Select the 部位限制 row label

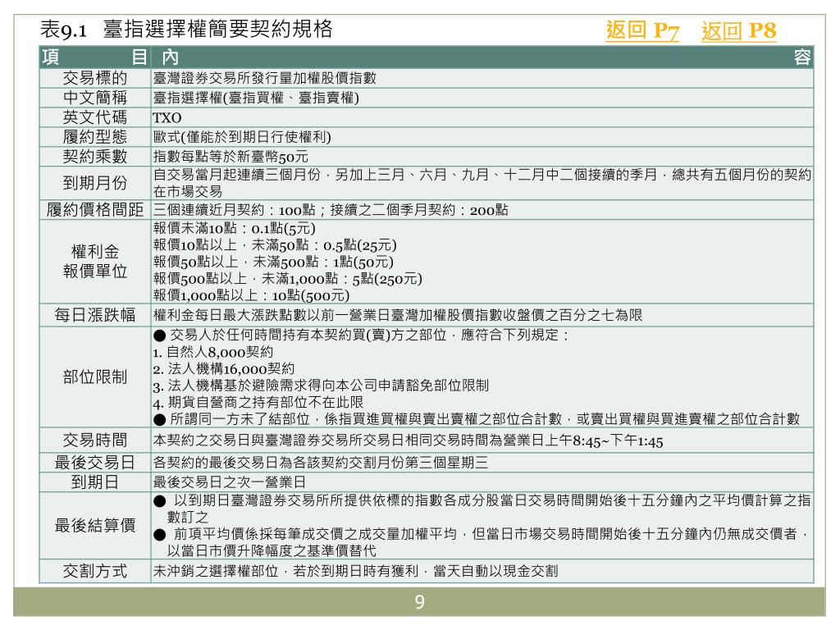pyautogui.click(x=95, y=377)
